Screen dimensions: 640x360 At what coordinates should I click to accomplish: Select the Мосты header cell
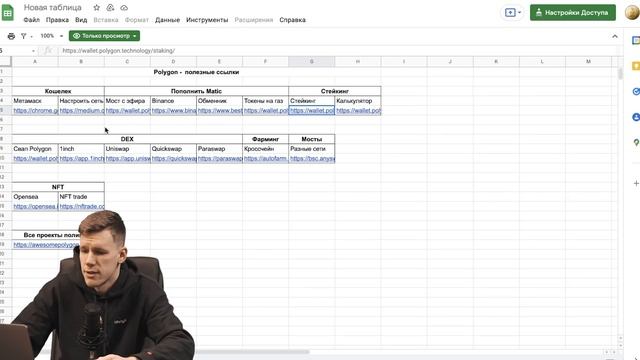(312, 139)
